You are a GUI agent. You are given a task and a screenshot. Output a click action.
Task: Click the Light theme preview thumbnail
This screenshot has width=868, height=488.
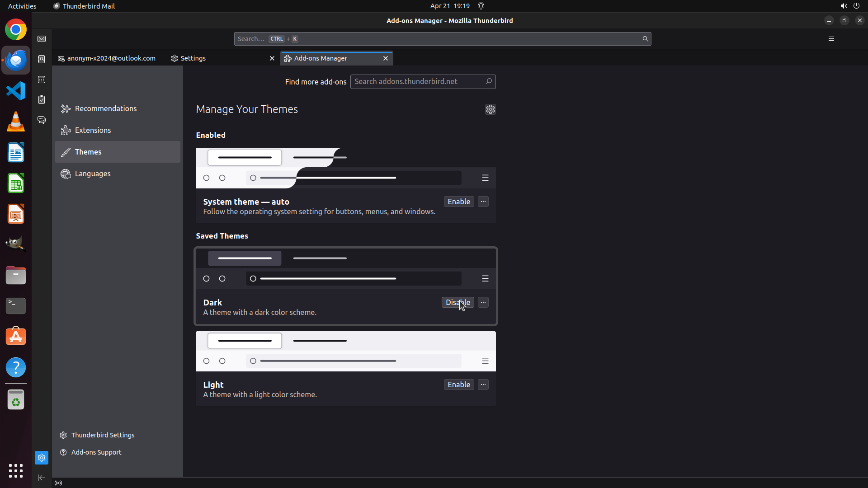pos(345,352)
